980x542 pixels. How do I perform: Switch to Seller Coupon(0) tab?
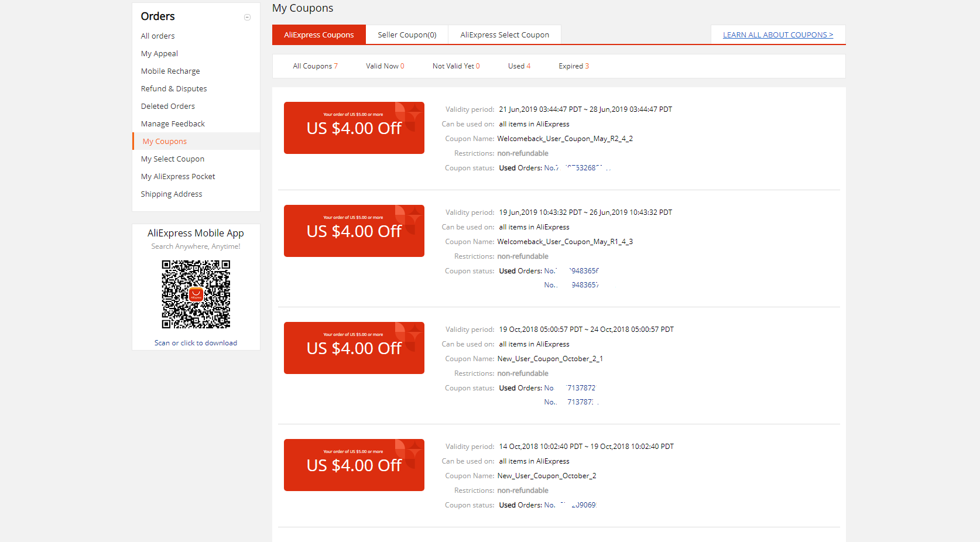407,35
